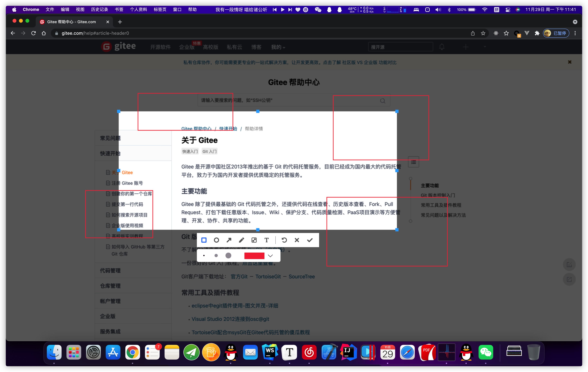Reload the page in Chrome

[x=33, y=33]
